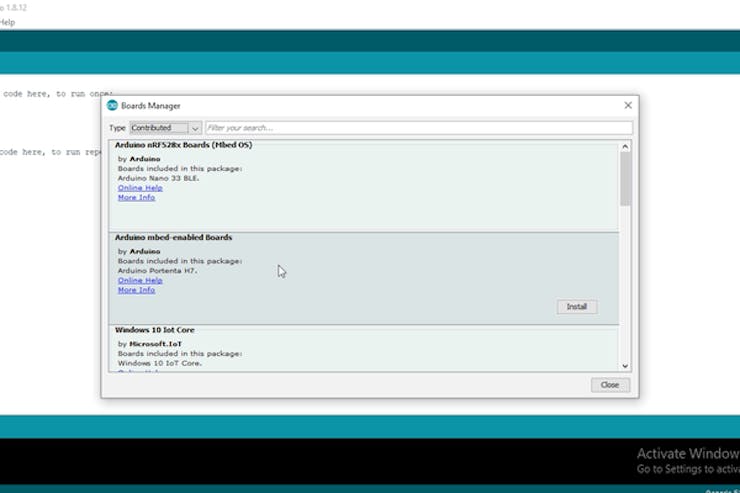Open Online Help for Arduino nRF528x Boards

coord(140,188)
